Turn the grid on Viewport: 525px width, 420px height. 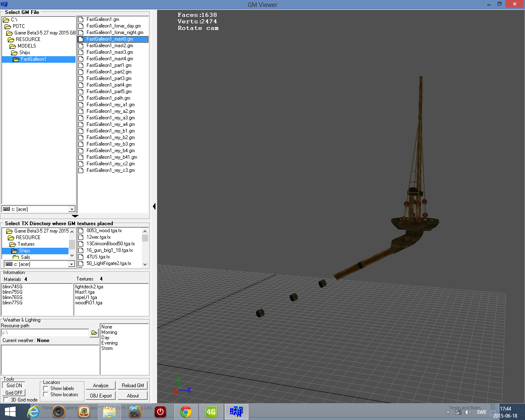tap(14, 386)
